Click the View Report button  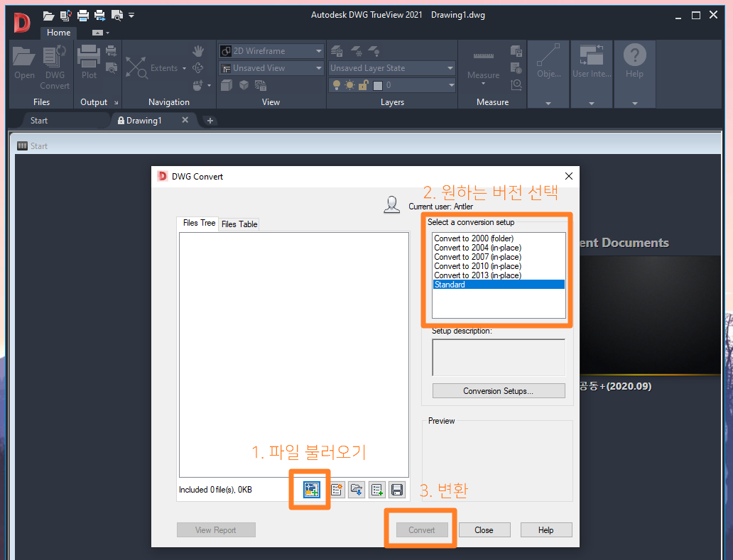(215, 530)
